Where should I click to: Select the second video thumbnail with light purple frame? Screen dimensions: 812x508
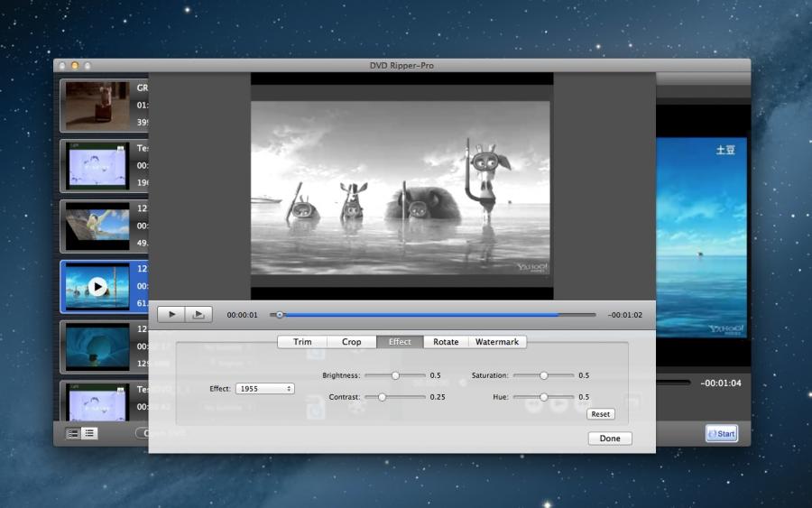click(x=97, y=166)
